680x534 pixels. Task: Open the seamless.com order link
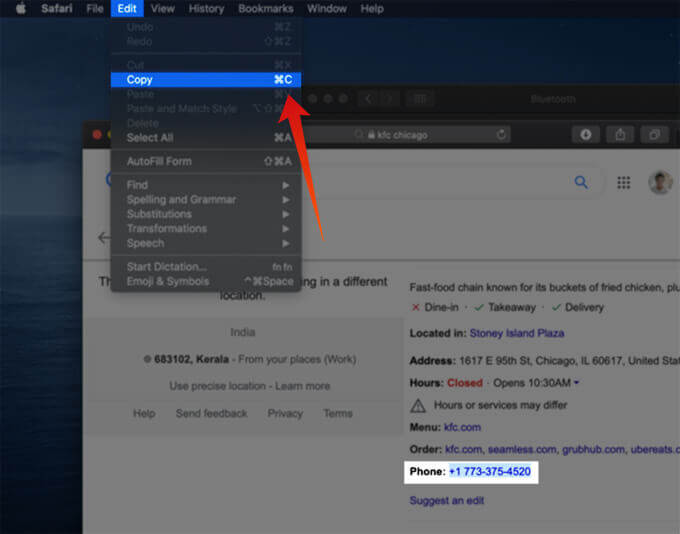point(522,449)
